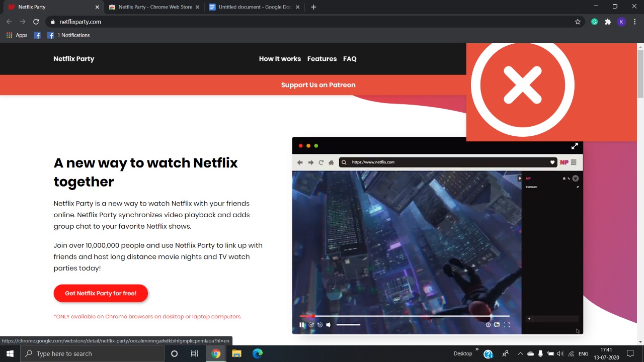Open the battery status tray icon
The width and height of the screenshot is (644, 362).
pyautogui.click(x=550, y=353)
